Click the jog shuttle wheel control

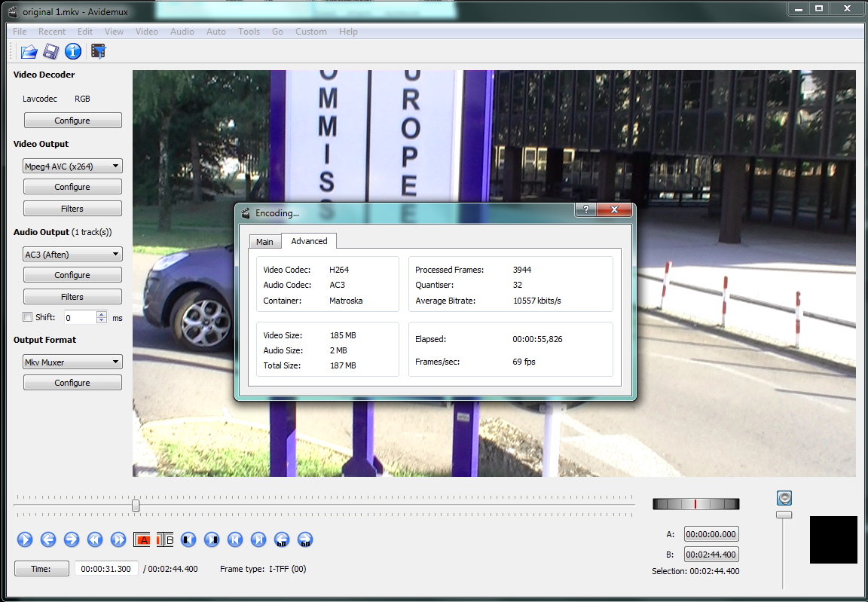(696, 503)
